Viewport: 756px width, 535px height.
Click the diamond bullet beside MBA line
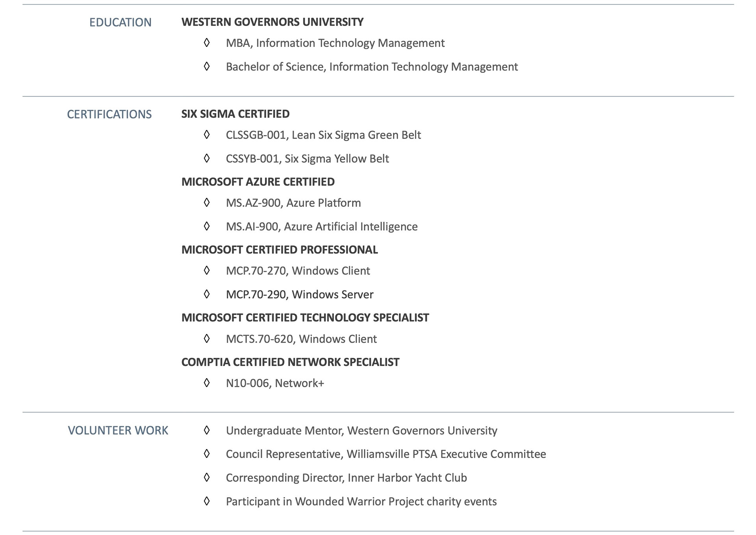pyautogui.click(x=207, y=43)
